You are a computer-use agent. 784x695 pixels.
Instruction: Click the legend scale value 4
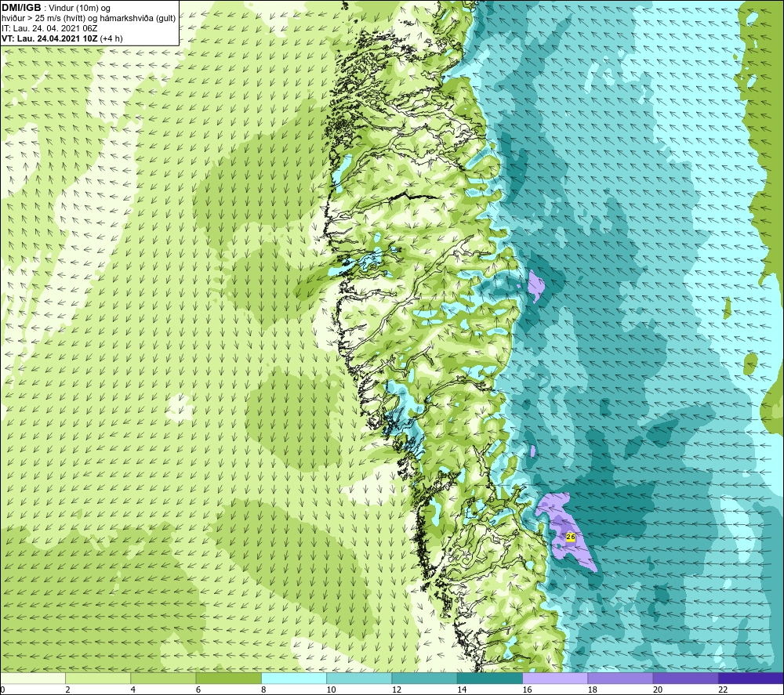(x=133, y=690)
